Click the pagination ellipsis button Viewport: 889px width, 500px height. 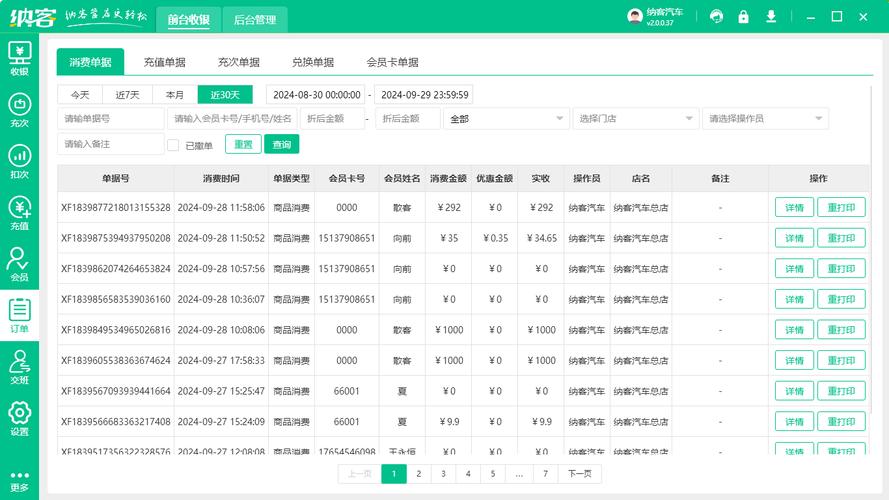point(519,474)
